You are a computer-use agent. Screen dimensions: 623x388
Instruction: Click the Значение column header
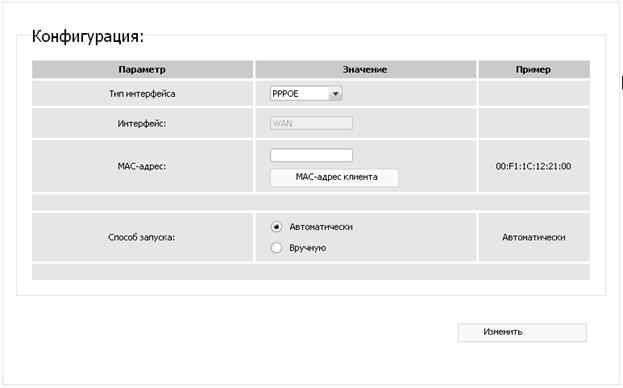point(366,69)
